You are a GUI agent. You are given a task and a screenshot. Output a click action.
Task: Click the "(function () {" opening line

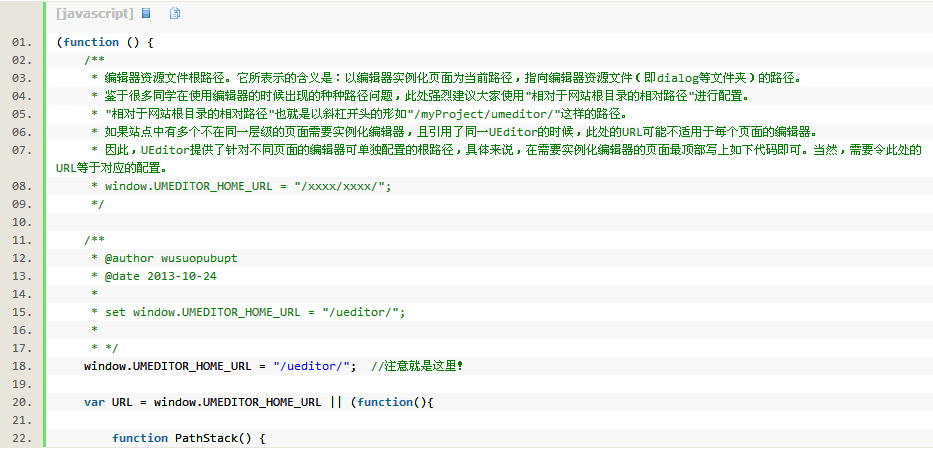pos(105,43)
